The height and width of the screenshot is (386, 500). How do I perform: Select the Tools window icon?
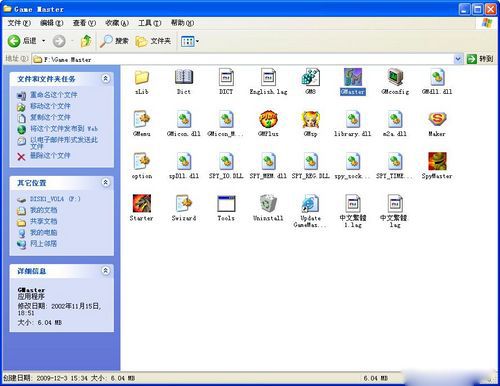pos(226,203)
